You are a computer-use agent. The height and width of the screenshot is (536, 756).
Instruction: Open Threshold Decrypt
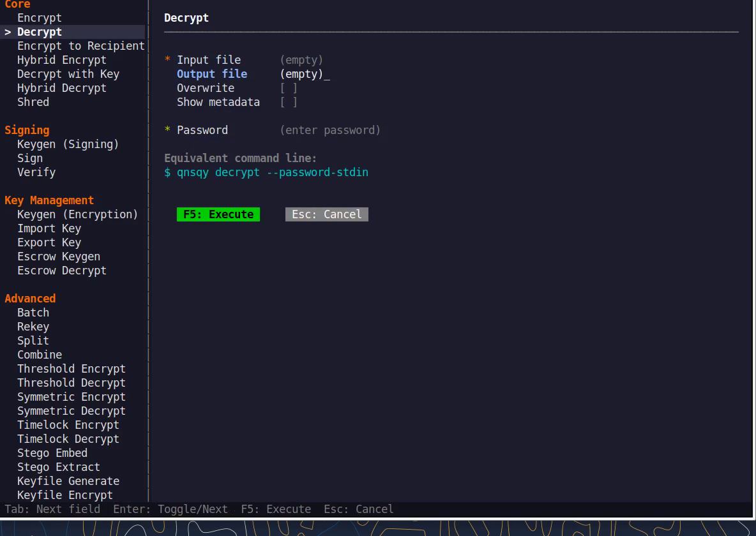pyautogui.click(x=72, y=382)
